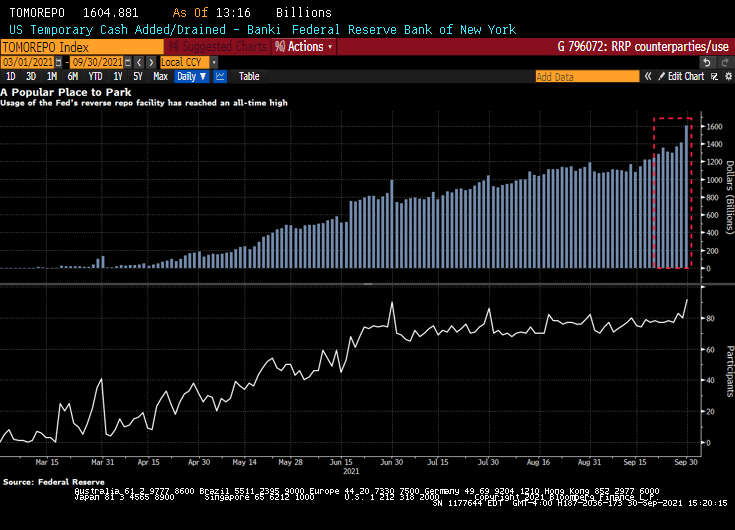Viewport: 735px width, 530px height.
Task: Step date range backward arrow
Action: pos(140,62)
